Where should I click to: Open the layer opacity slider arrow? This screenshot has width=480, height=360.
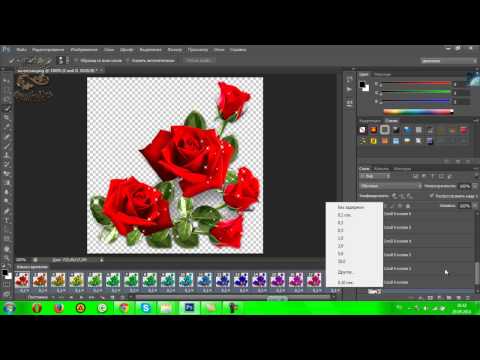click(x=475, y=186)
